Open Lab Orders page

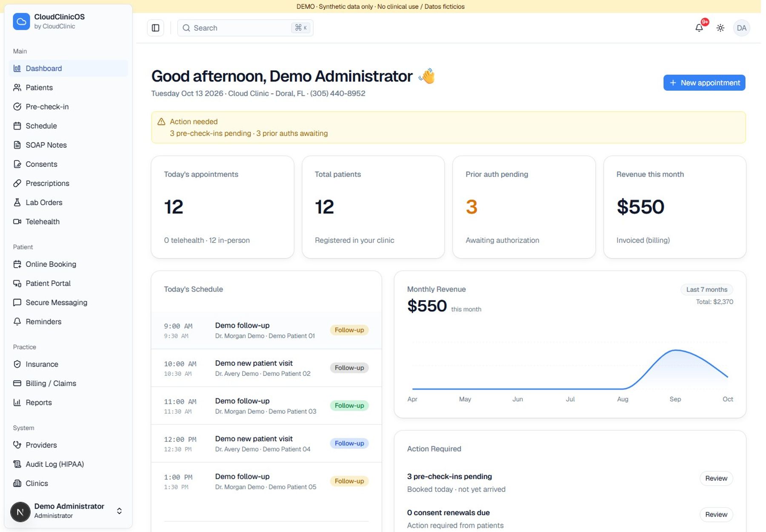point(68,202)
